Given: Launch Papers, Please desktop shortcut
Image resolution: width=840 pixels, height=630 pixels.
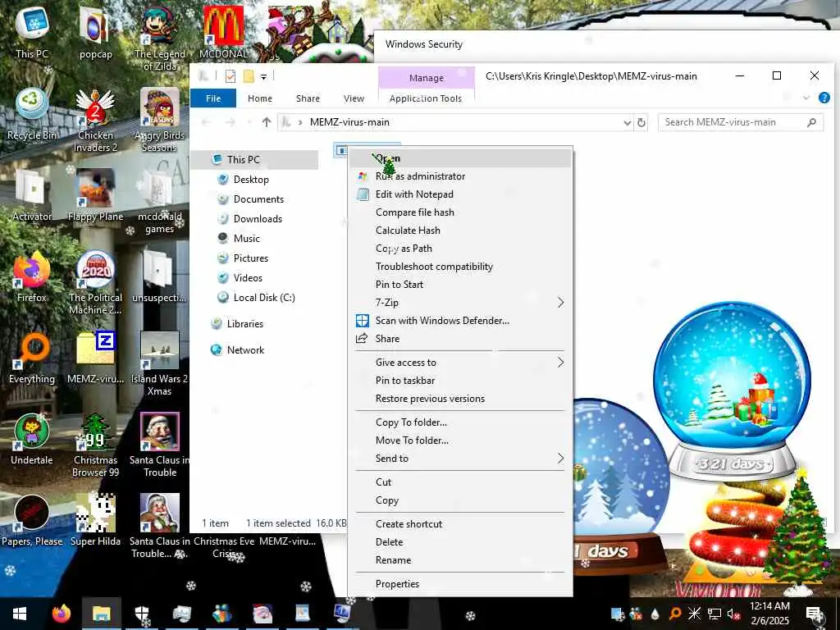Looking at the screenshot, I should coord(32,520).
